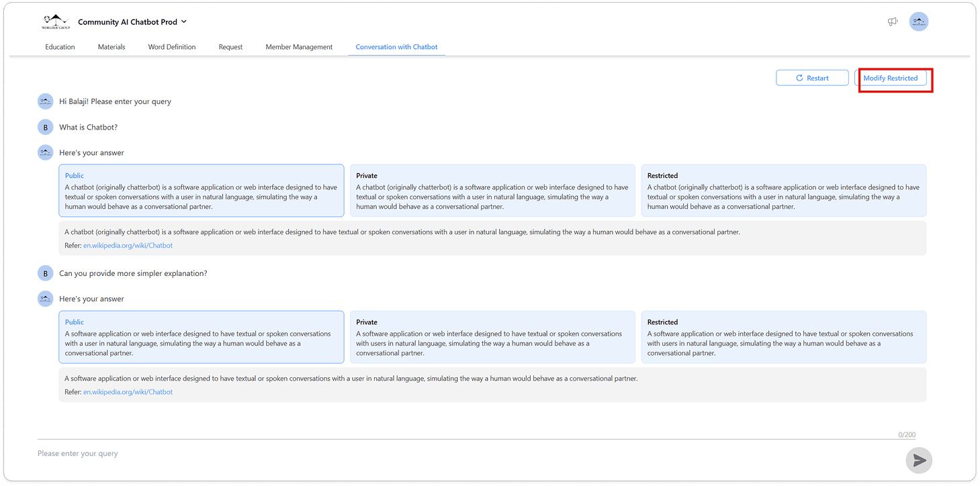The image size is (980, 486).
Task: Select Restricted answer card in second response
Action: point(783,337)
